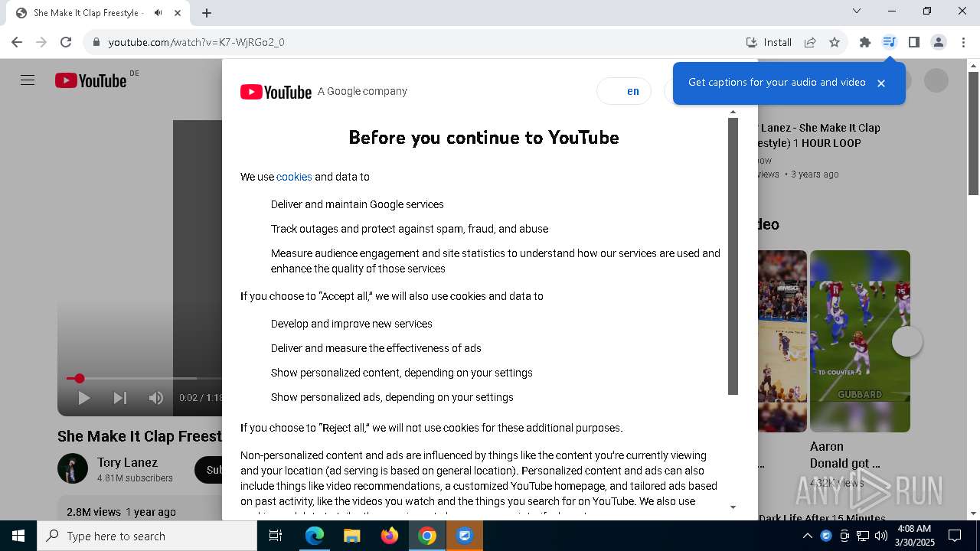980x551 pixels.
Task: Open the Aaron Donald shorts thumbnail
Action: point(860,341)
